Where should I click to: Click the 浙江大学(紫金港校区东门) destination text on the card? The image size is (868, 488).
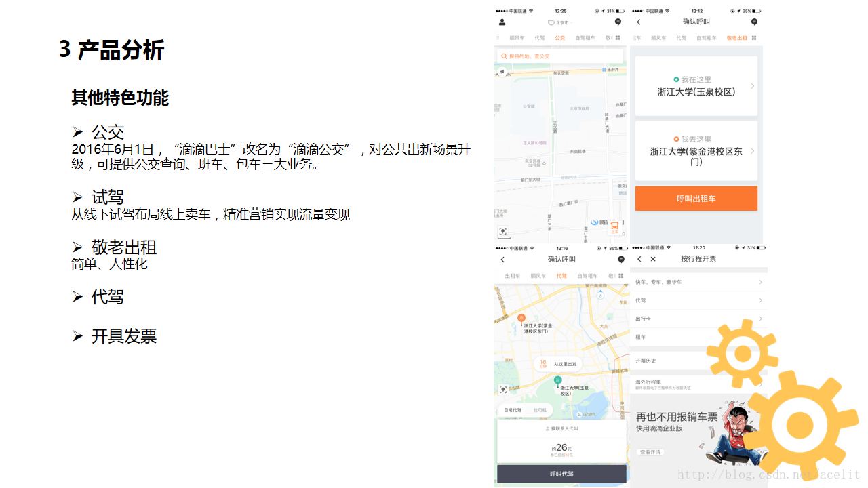[x=696, y=157]
